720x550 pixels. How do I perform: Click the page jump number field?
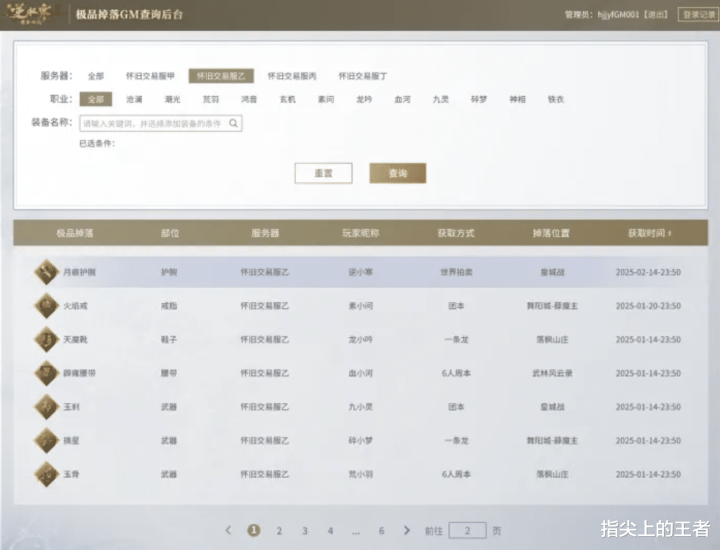coord(467,530)
